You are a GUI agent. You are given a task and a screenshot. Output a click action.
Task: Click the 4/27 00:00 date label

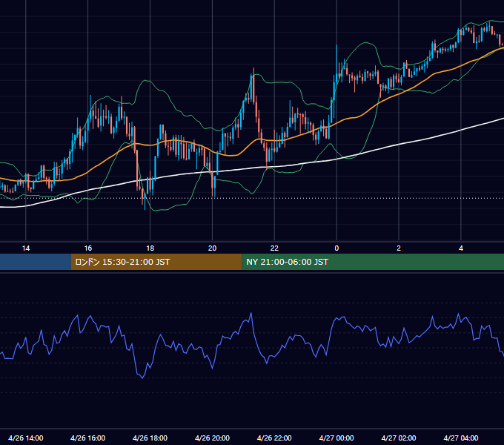coord(336,438)
